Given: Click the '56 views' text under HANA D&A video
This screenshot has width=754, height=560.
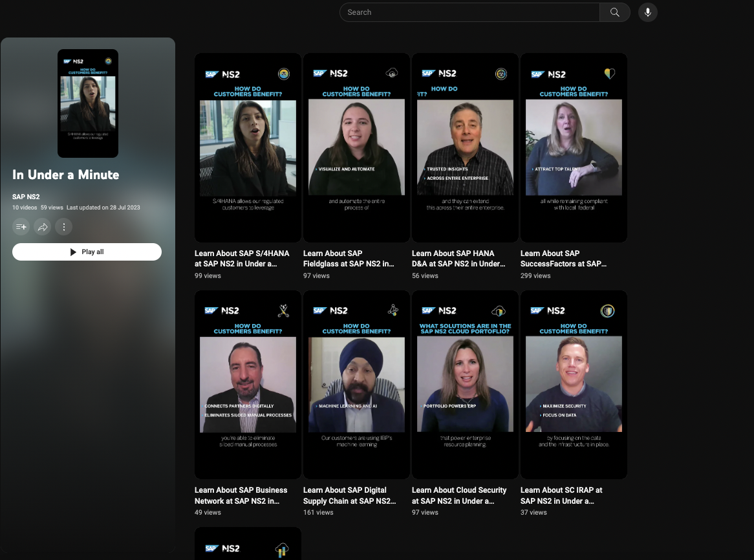Looking at the screenshot, I should 425,276.
